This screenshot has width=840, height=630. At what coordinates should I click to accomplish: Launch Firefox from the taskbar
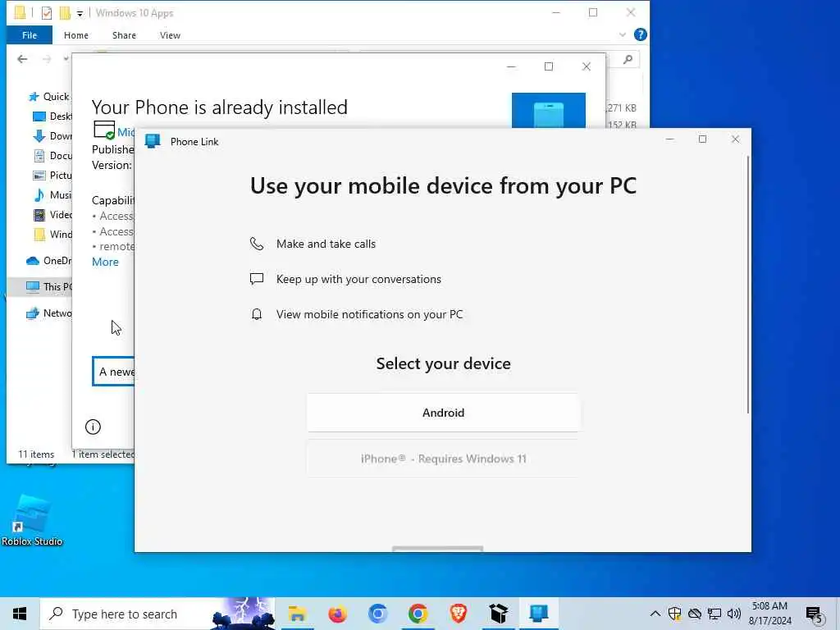(x=337, y=614)
